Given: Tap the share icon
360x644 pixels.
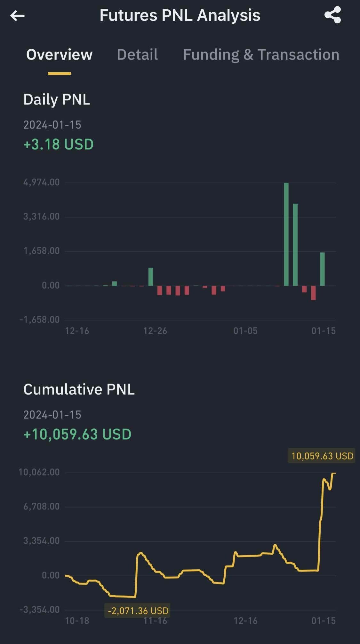Looking at the screenshot, I should point(332,15).
